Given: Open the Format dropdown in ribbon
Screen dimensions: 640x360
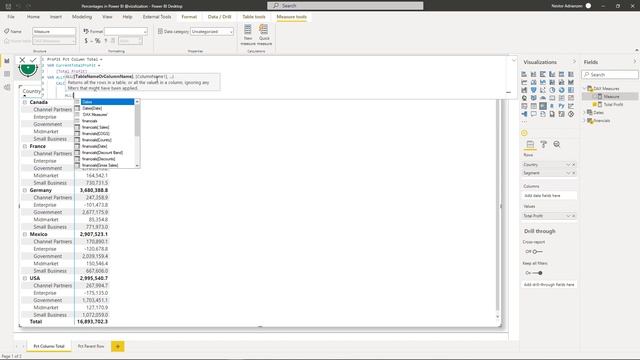Looking at the screenshot, I should click(x=126, y=31).
